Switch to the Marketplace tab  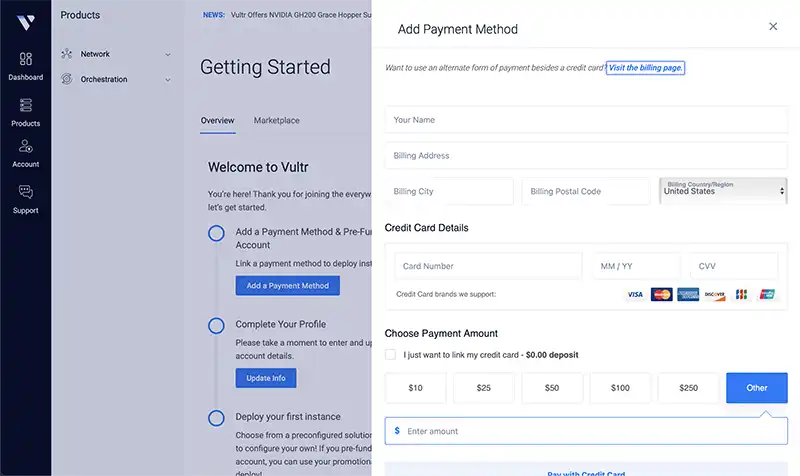(277, 120)
